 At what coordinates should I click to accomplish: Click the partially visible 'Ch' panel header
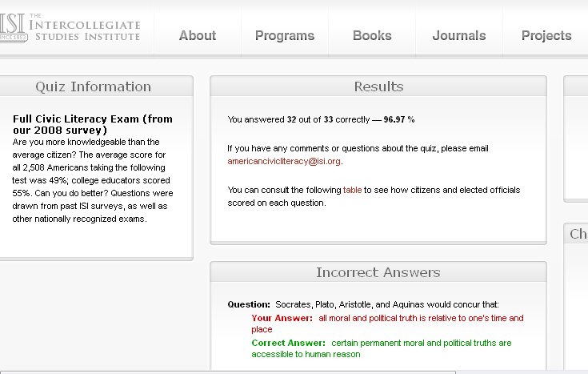pyautogui.click(x=578, y=234)
